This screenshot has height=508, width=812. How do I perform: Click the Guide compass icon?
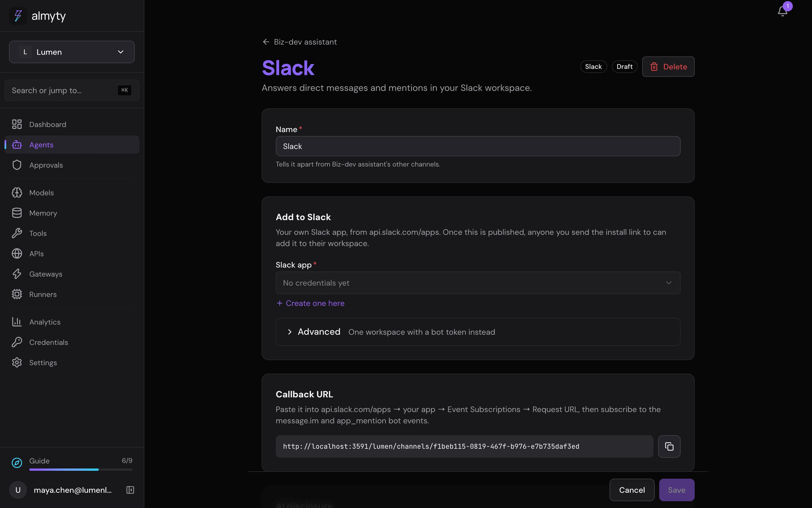point(17,463)
